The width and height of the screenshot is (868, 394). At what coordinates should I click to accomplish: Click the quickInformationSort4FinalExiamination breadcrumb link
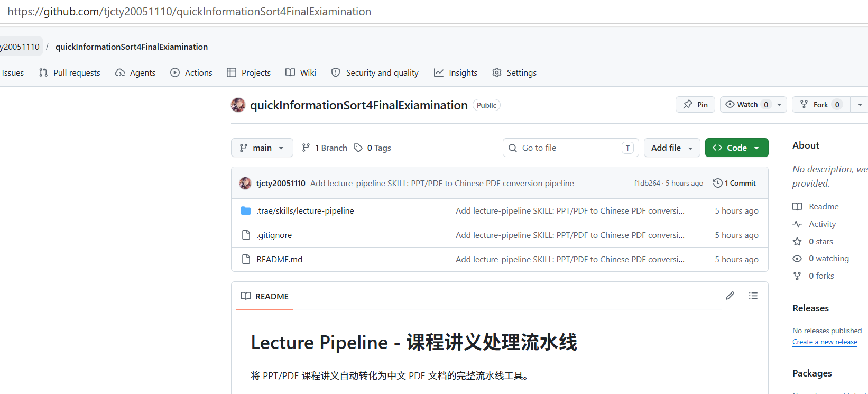(132, 47)
